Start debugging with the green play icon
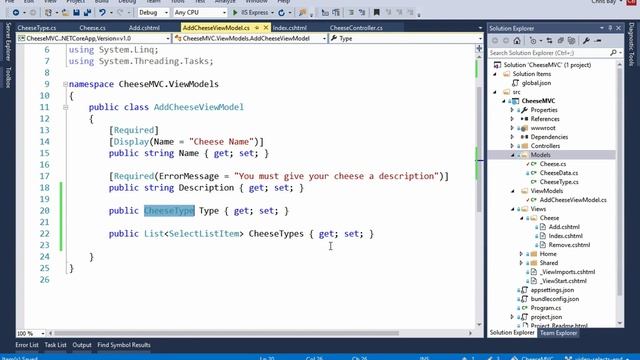The image size is (640, 360). click(235, 13)
